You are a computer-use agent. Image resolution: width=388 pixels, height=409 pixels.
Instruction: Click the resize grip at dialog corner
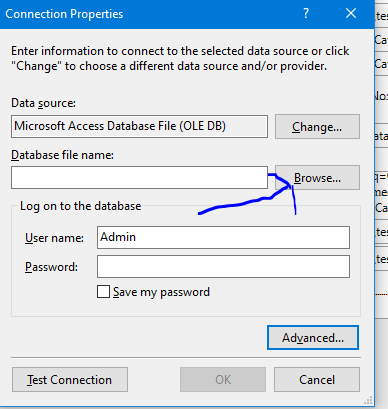(x=368, y=400)
